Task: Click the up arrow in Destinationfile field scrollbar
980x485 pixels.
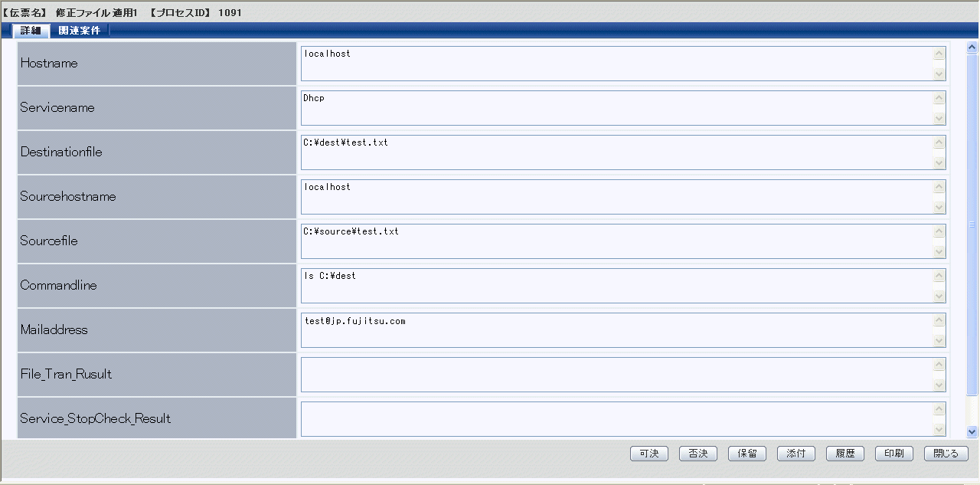Action: pyautogui.click(x=939, y=143)
